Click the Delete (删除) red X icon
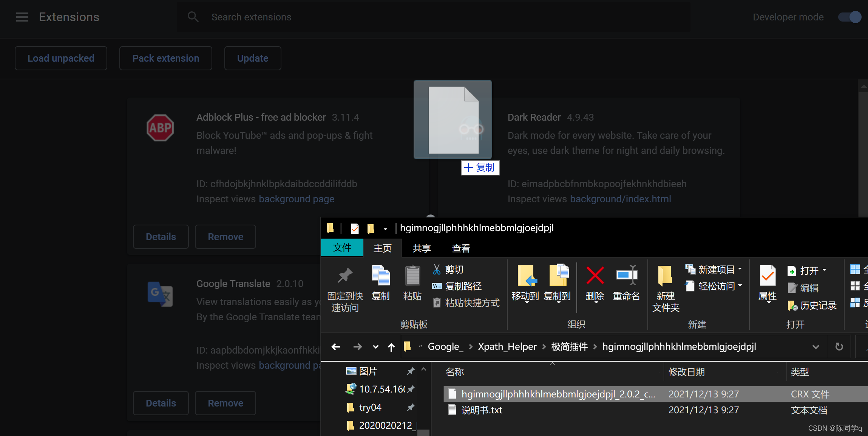 [595, 276]
